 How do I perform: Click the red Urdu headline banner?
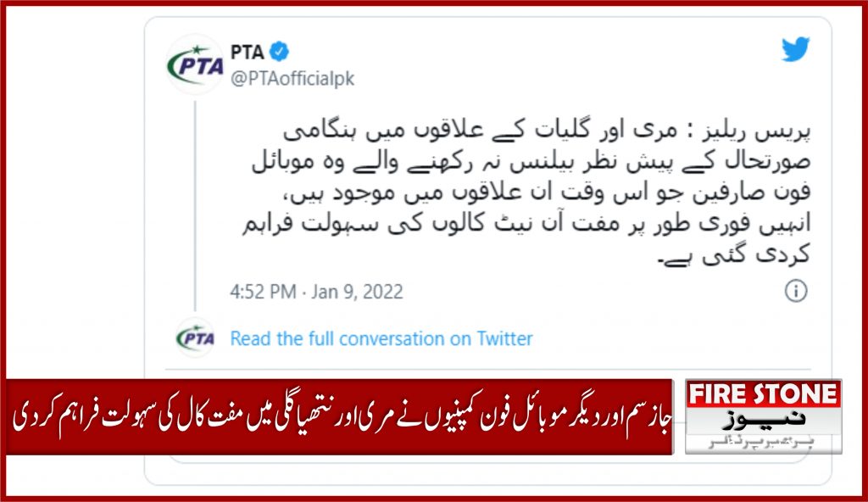pos(340,417)
